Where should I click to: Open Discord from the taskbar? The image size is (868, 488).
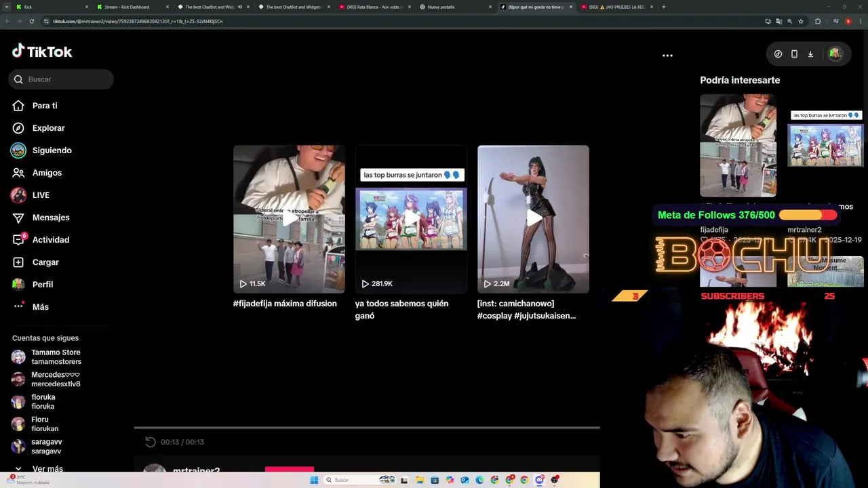click(x=539, y=480)
